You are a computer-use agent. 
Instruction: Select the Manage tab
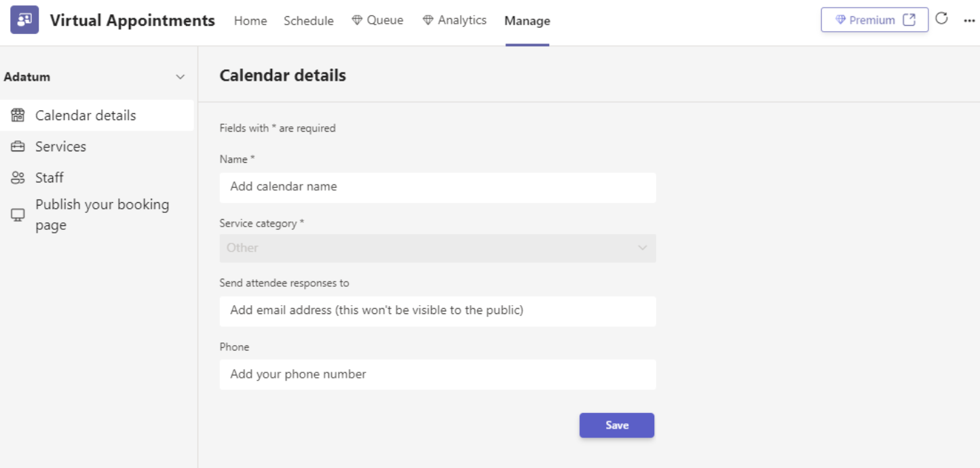[527, 21]
